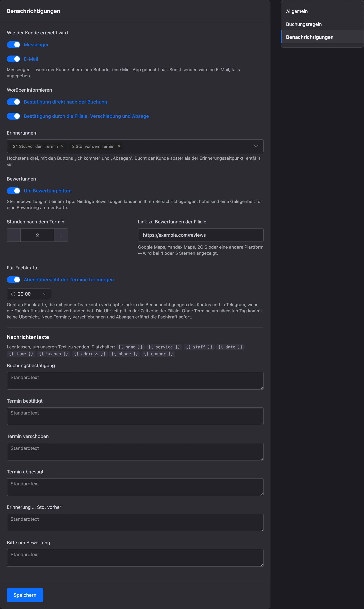Click the Speichern button

(25, 595)
